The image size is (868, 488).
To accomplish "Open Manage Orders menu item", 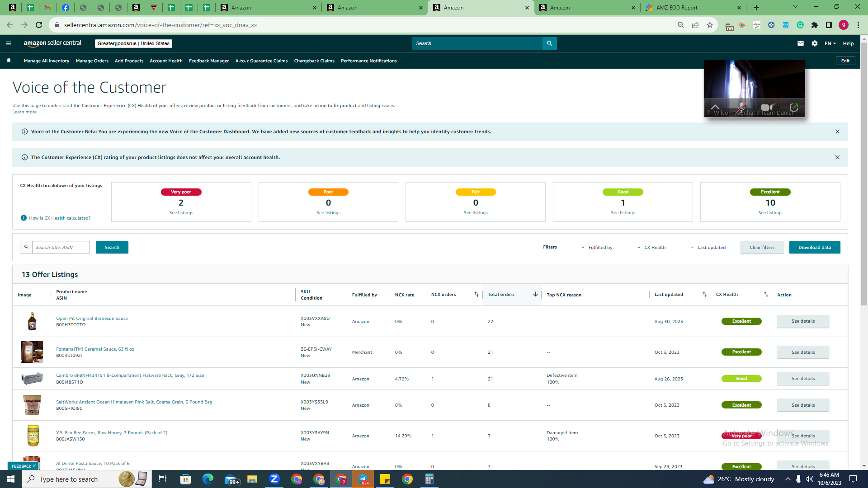I will click(x=92, y=61).
